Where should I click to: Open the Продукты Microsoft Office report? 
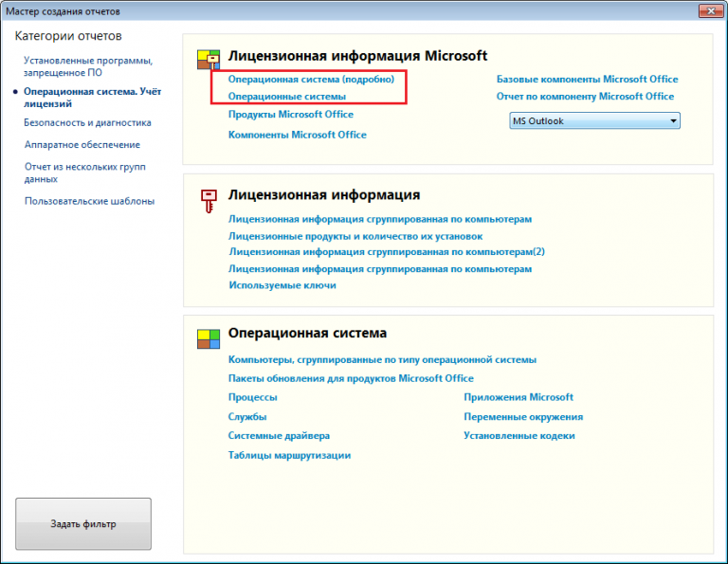(290, 115)
